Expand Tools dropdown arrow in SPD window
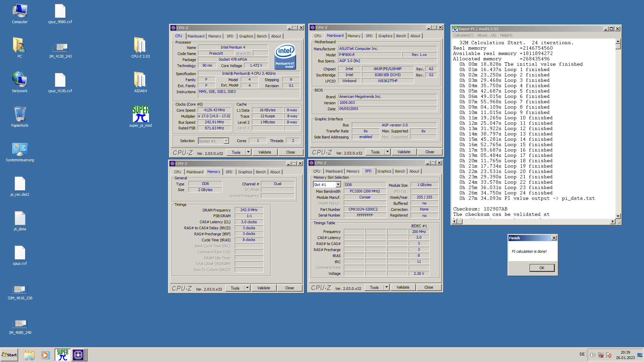Viewport: 644px width, 362px height. (x=386, y=287)
